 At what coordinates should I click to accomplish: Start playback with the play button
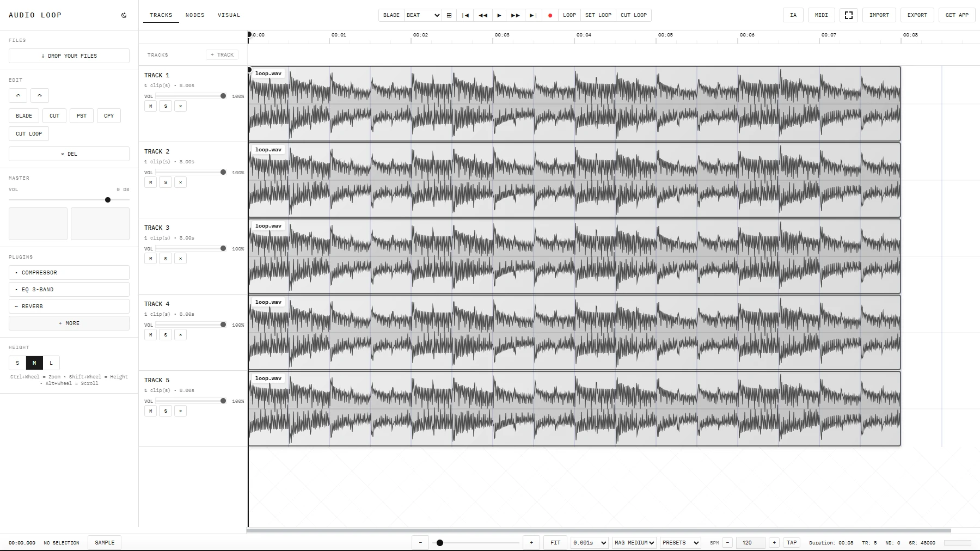tap(499, 15)
